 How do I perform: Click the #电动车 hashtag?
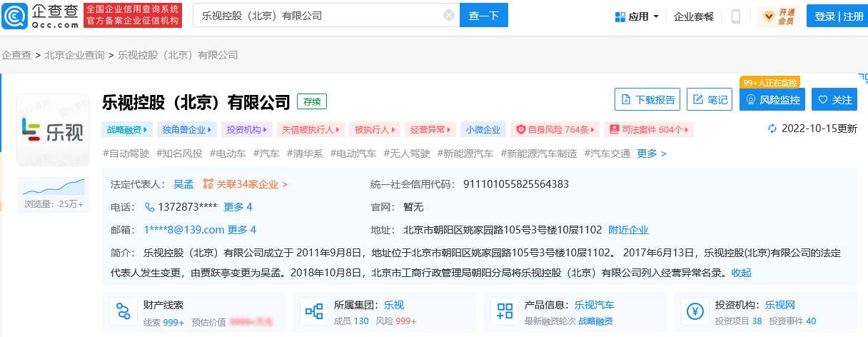[x=228, y=154]
